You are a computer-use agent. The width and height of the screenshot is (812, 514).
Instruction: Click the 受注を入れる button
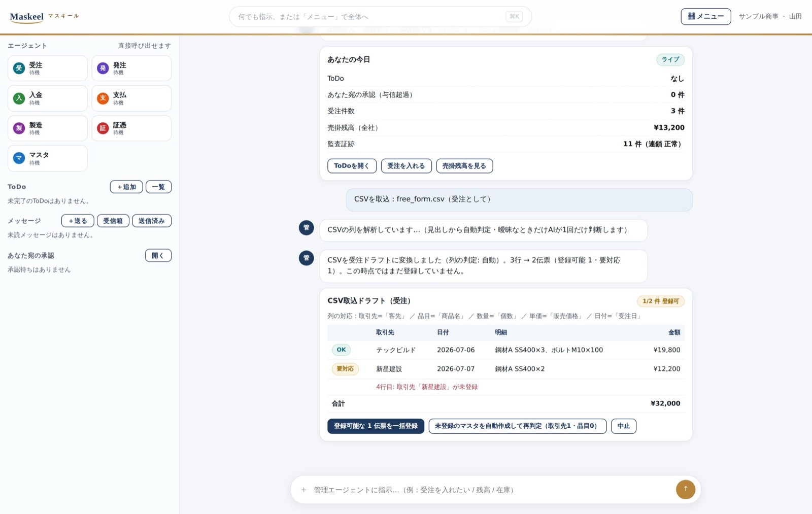click(406, 166)
